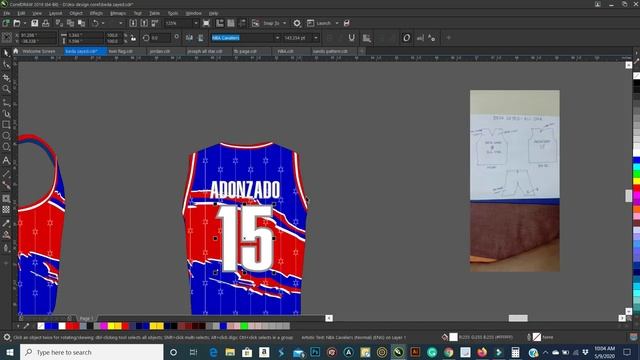Activate the Text tool (A)
Image resolution: width=640 pixels, height=360 pixels.
(x=6, y=160)
